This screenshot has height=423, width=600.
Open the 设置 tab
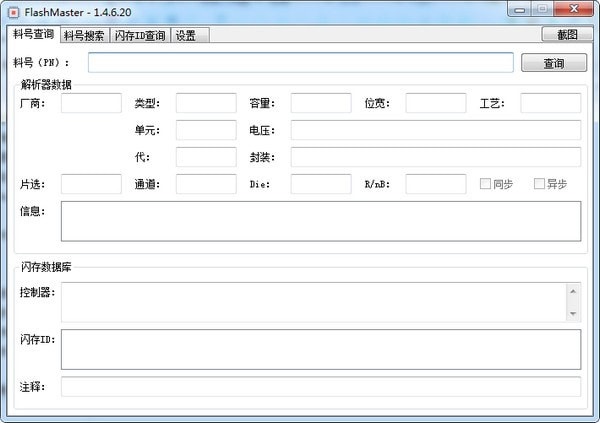click(190, 36)
